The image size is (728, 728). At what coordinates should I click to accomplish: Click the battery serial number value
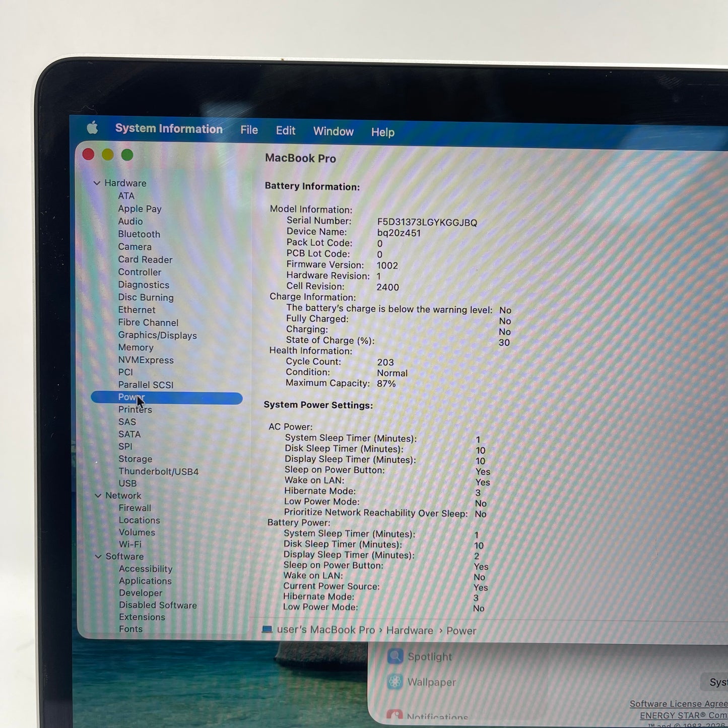coord(427,222)
